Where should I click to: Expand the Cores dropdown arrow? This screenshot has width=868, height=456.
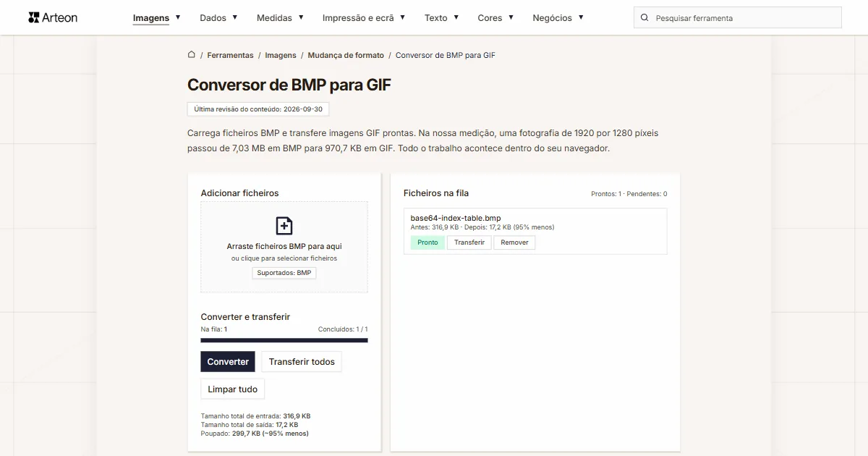coord(511,17)
